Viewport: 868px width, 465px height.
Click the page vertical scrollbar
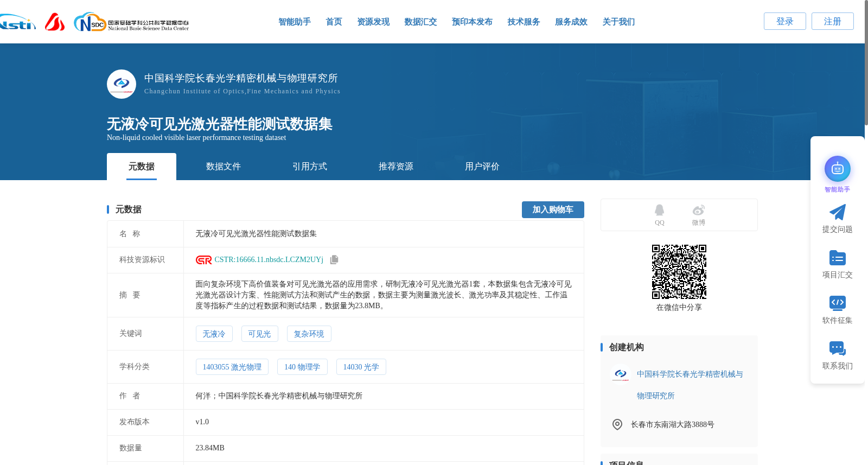pos(866,62)
